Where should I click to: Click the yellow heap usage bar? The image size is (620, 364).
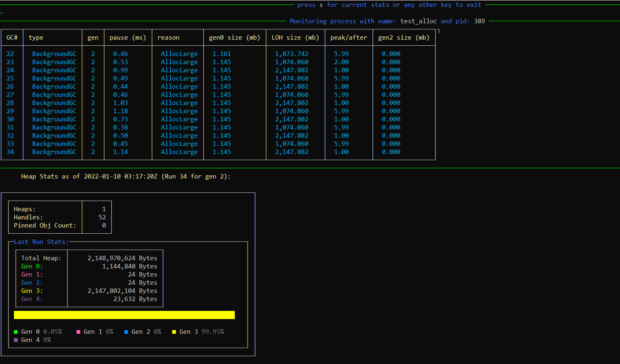click(124, 315)
